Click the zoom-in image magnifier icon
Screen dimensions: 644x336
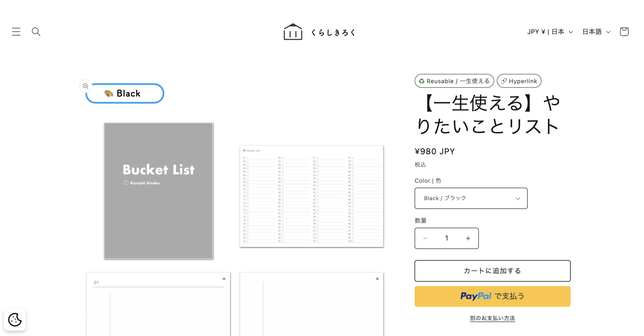pos(86,86)
